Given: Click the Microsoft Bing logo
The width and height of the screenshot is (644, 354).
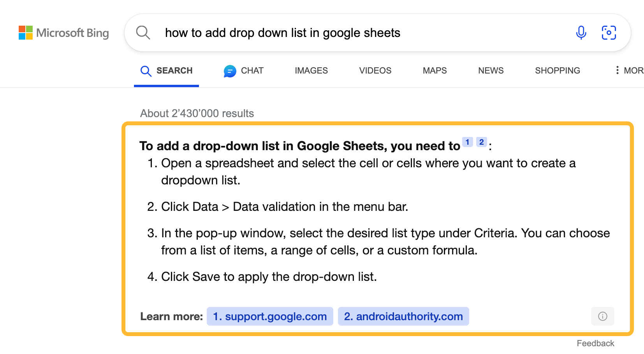Looking at the screenshot, I should click(63, 33).
